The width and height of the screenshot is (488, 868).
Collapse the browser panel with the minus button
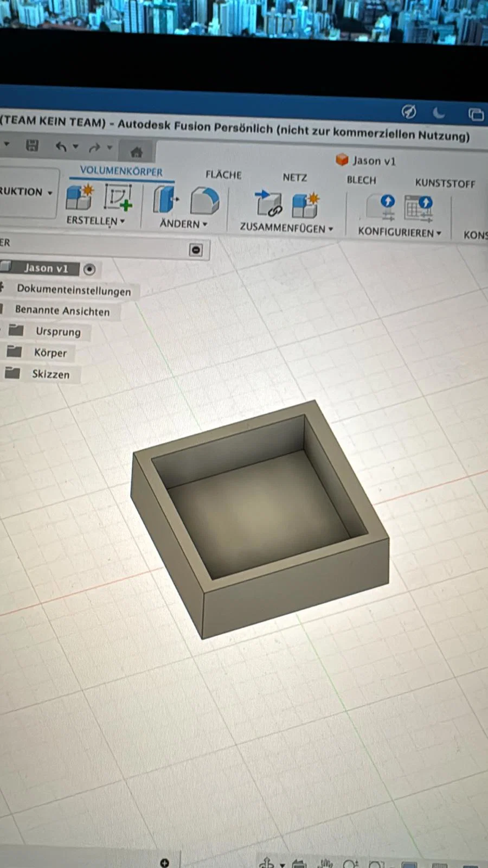pos(196,250)
